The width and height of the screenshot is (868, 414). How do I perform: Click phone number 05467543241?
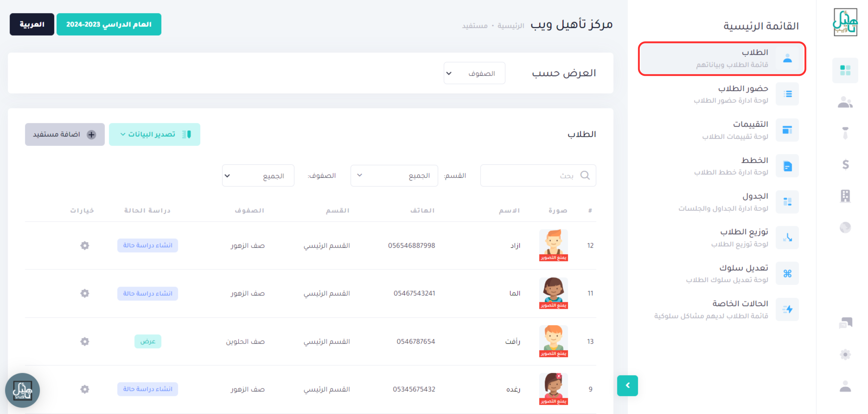[x=414, y=293]
